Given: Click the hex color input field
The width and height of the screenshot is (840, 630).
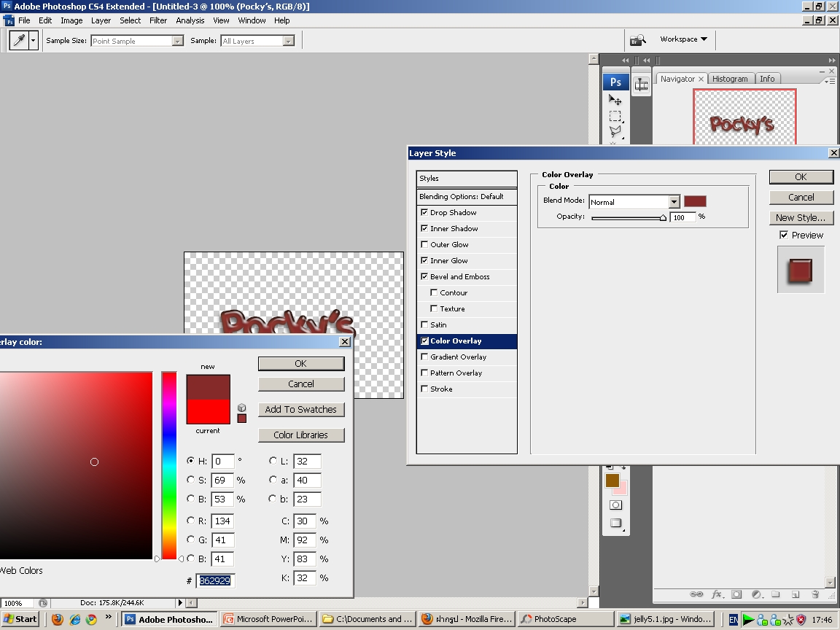Looking at the screenshot, I should coord(215,580).
